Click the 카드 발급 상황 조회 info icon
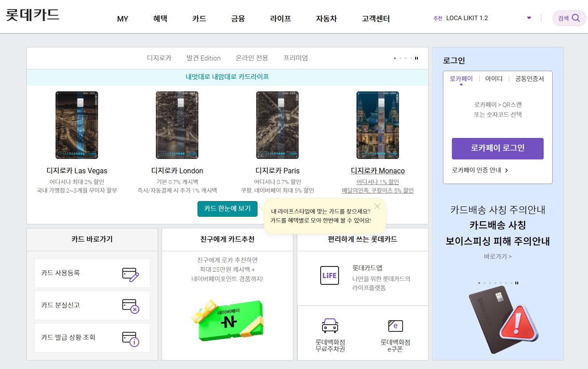 point(131,339)
